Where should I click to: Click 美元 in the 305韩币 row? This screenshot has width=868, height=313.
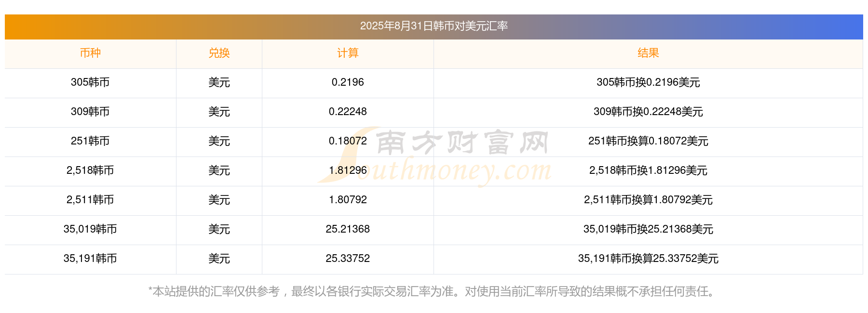pos(219,82)
